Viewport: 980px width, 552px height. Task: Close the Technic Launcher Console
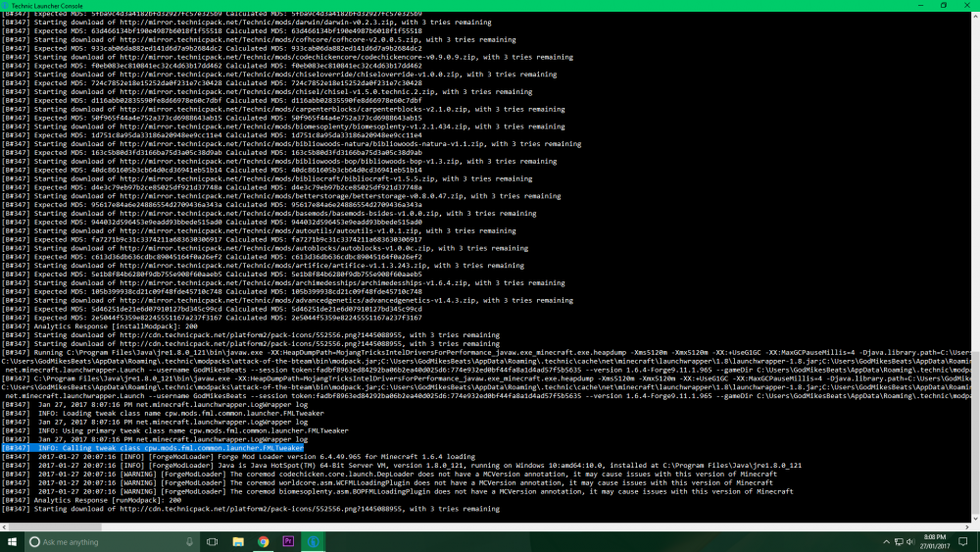[x=967, y=6]
